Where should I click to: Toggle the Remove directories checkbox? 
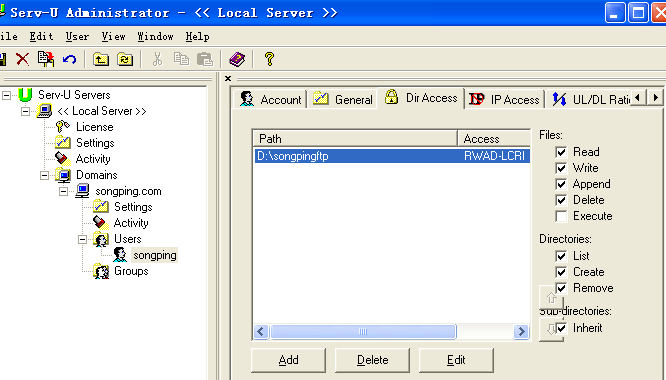pyautogui.click(x=562, y=288)
